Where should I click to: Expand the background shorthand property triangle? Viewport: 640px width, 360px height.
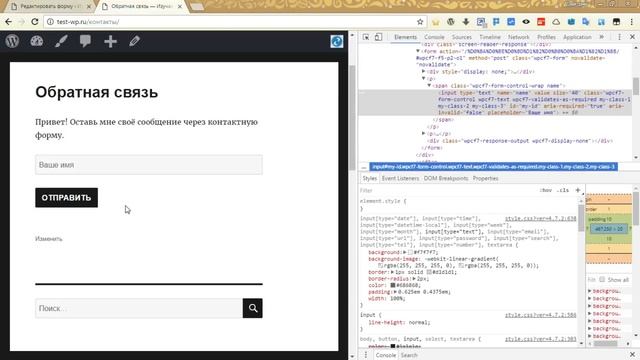pos(404,252)
